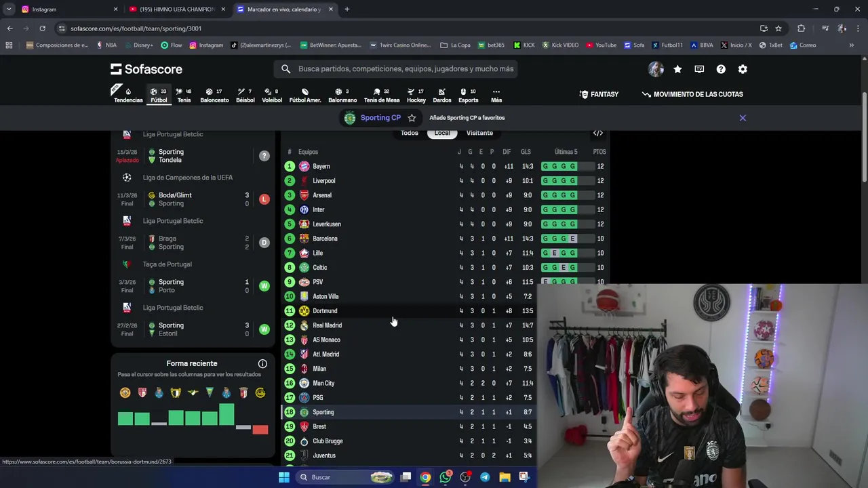Click the Windows taskbar Buscar field
Image resolution: width=868 pixels, height=488 pixels.
[x=343, y=477]
